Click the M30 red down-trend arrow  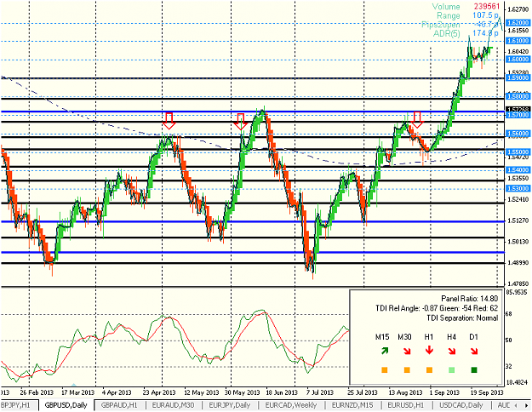tap(407, 351)
